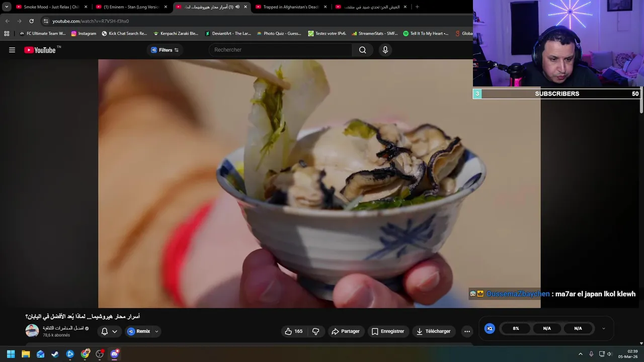This screenshot has width=644, height=362.
Task: Switch to the last Arabic-titled tab
Action: (371, 7)
